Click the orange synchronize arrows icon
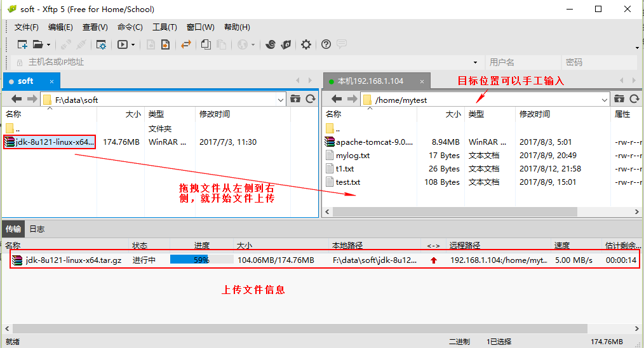The image size is (644, 348). click(186, 44)
